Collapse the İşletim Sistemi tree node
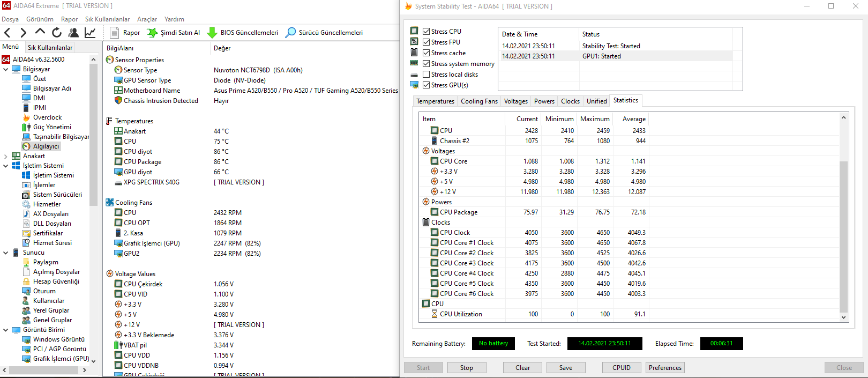 [x=6, y=166]
